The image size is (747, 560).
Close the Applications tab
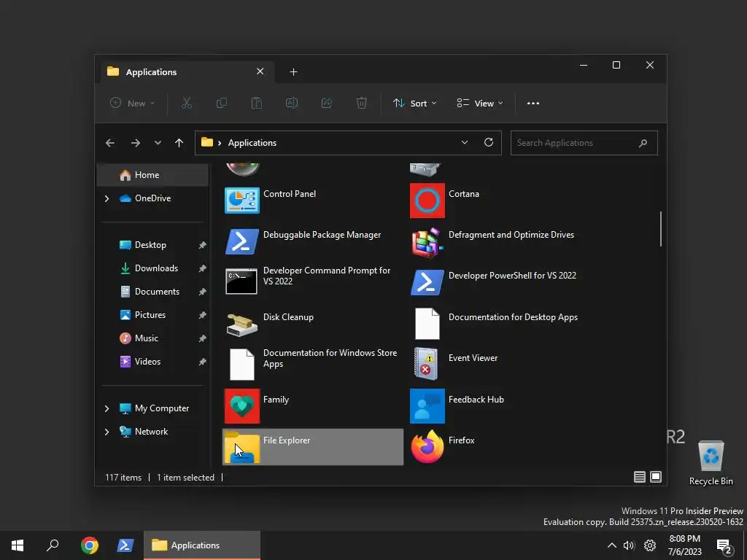tap(260, 71)
